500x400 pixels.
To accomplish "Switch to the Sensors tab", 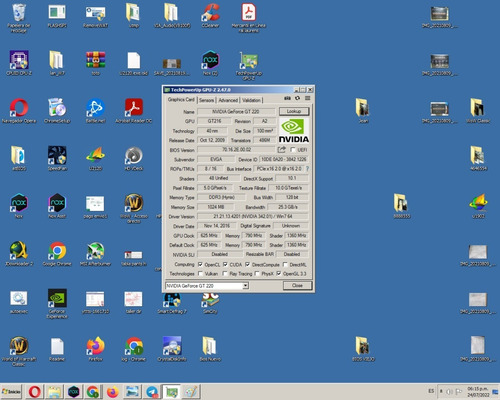I will [206, 100].
